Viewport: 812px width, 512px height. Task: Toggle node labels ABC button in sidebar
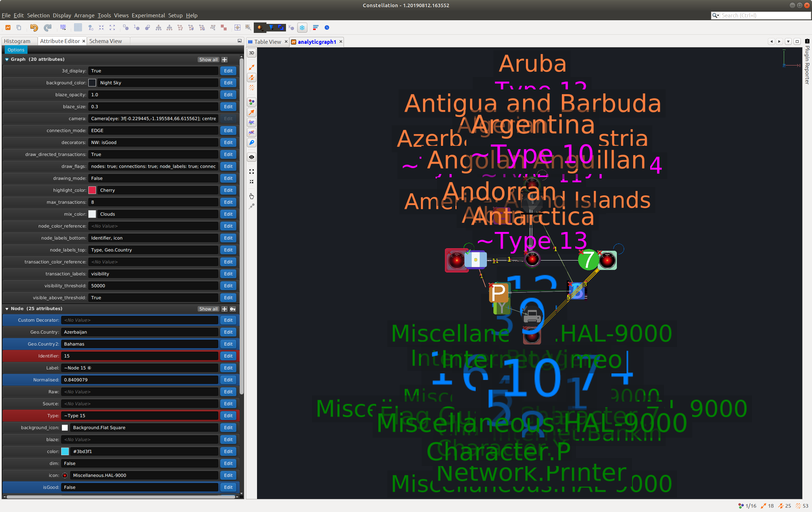click(x=251, y=122)
